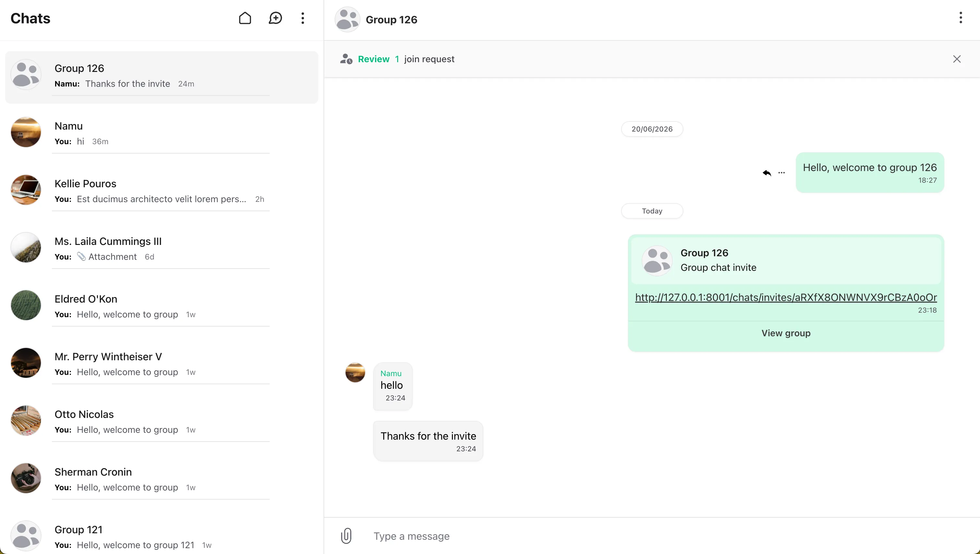
Task: Click the Group 126 header title
Action: [x=391, y=19]
